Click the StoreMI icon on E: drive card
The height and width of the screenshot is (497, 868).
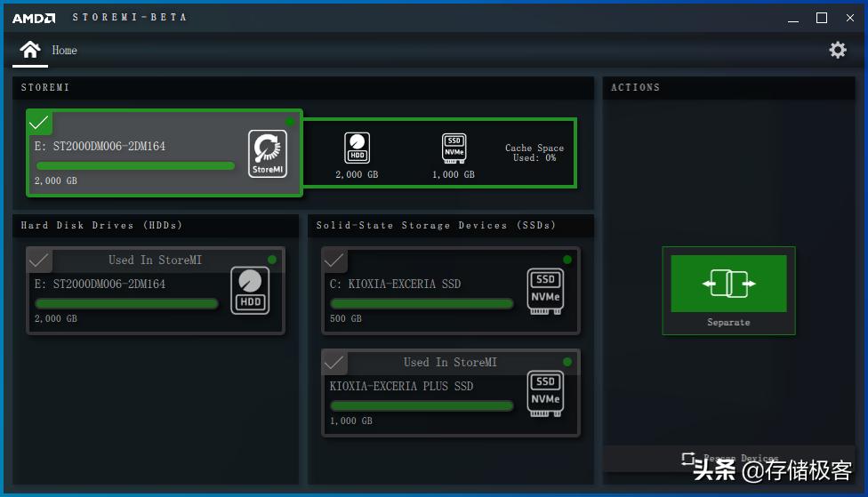(x=268, y=154)
